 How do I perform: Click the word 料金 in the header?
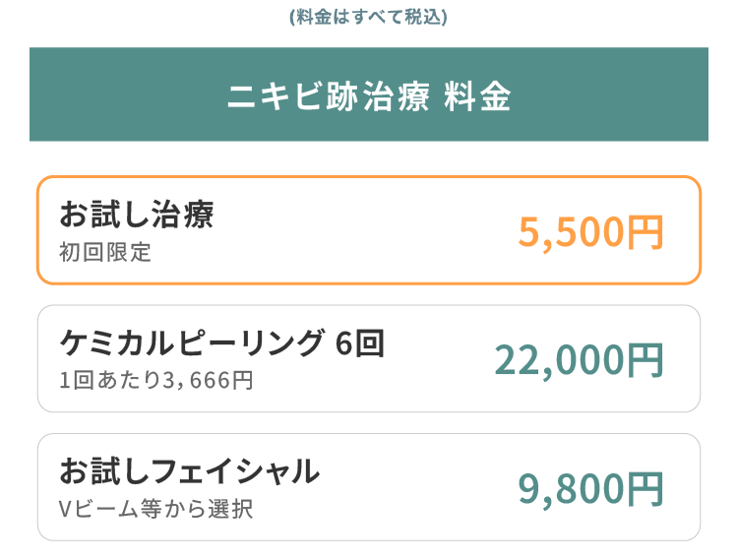pos(477,95)
